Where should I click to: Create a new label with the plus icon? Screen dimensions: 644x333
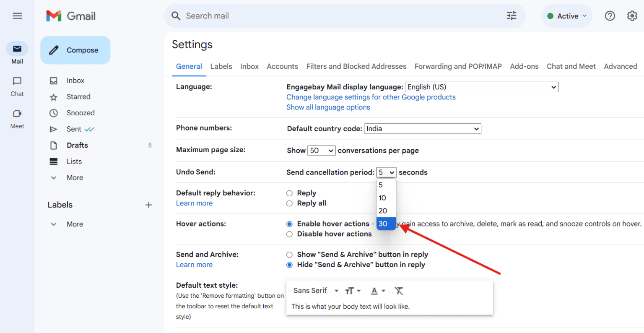point(149,205)
